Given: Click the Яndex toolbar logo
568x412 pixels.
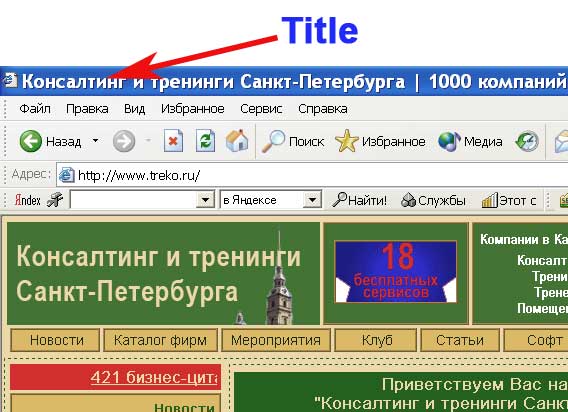Looking at the screenshot, I should (28, 200).
